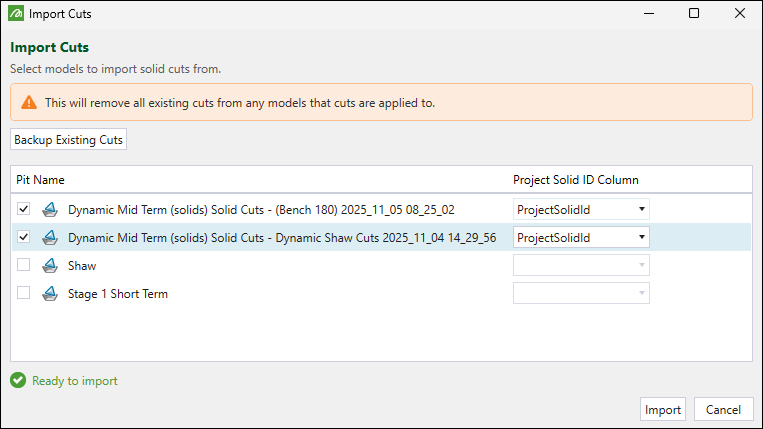Open ProjectSolidId dropdown for Bench 180 row

tap(581, 210)
